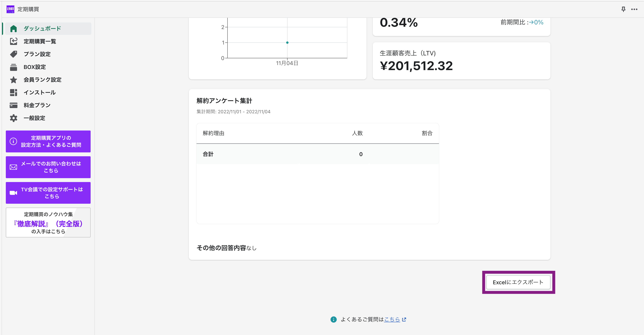
Task: Click the Excelにエクスポート button
Action: coord(518,282)
